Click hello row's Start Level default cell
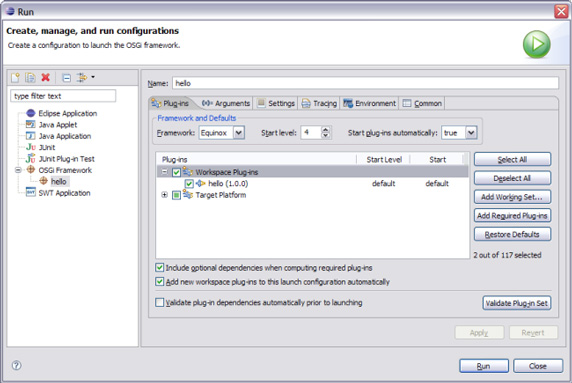This screenshot has width=572, height=383. 383,183
